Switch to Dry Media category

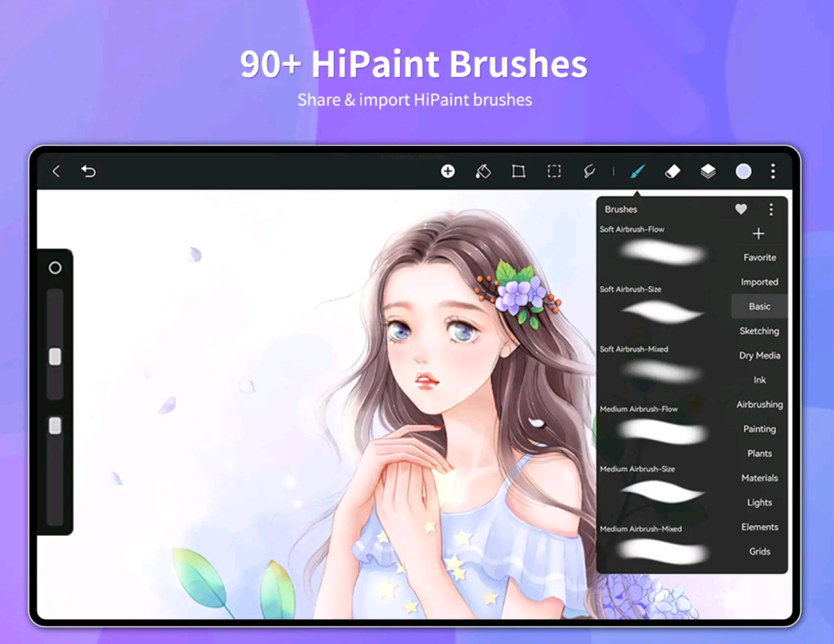coord(760,355)
